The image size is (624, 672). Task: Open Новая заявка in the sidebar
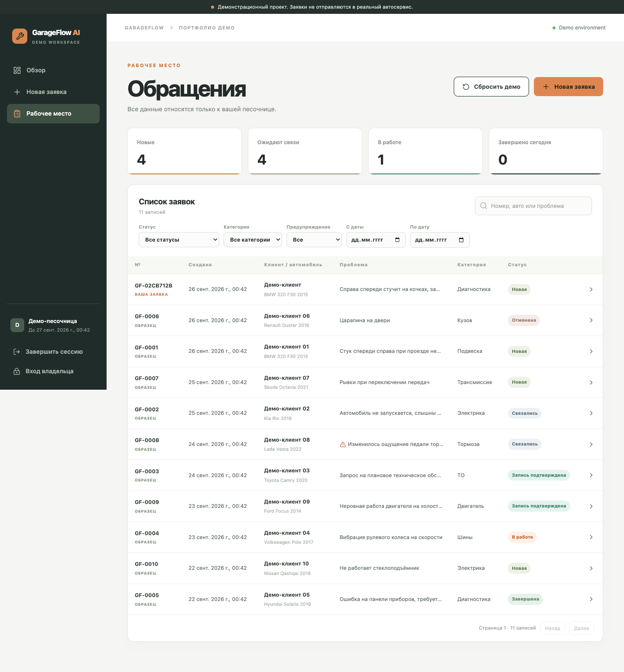tap(53, 92)
